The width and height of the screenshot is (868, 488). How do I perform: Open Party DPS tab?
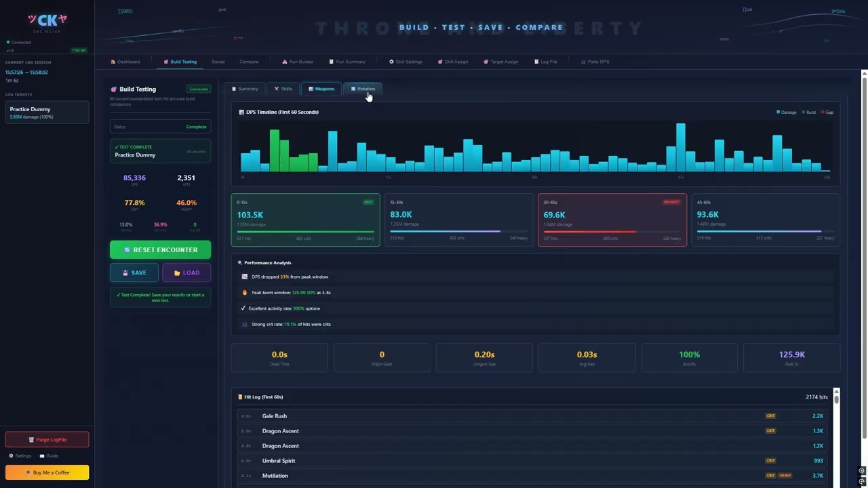(x=595, y=62)
